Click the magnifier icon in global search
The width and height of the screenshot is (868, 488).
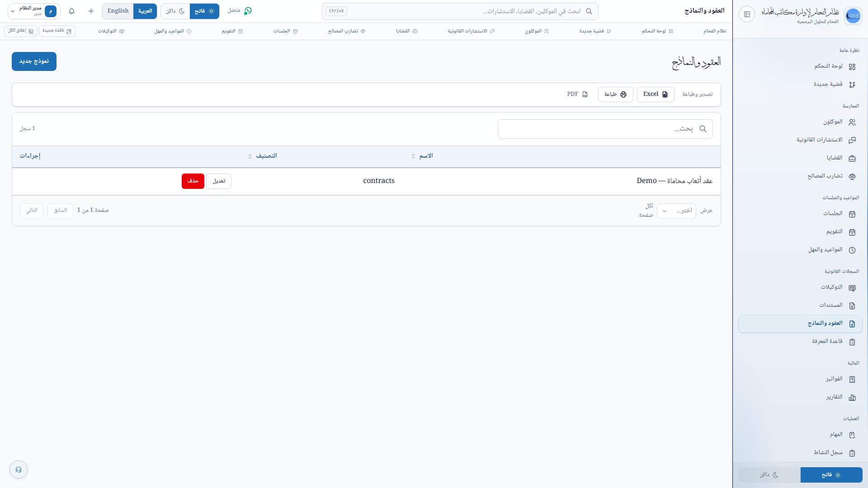(x=589, y=11)
